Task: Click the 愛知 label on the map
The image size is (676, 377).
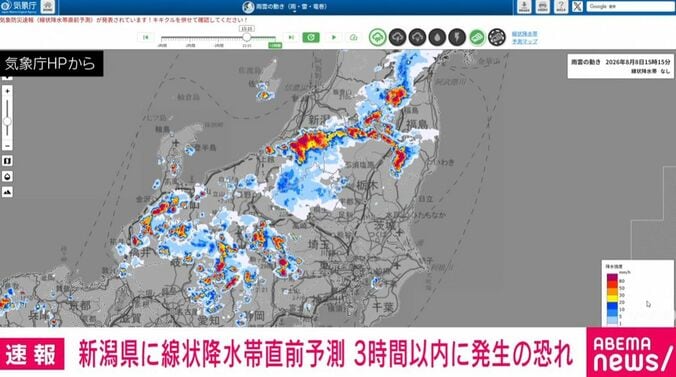Action: [x=209, y=320]
